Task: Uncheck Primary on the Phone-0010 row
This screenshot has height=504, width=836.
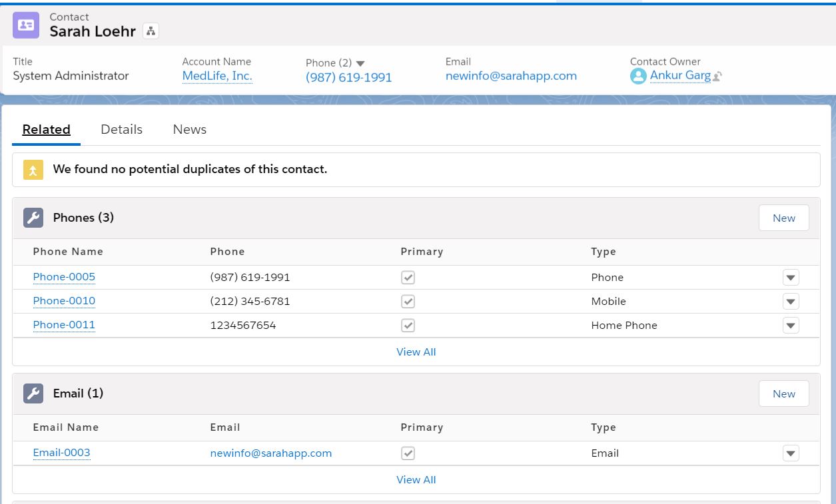Action: coord(407,301)
